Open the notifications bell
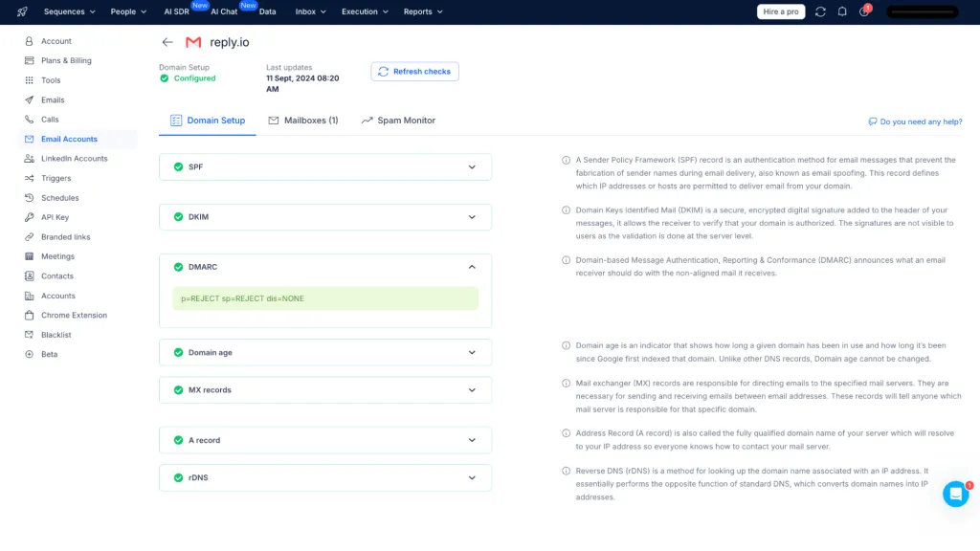 coord(842,11)
